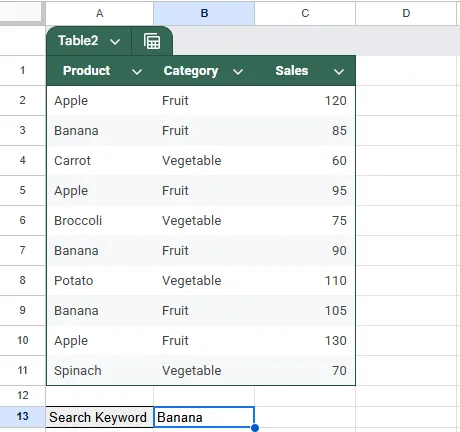Select row 2 header
Image resolution: width=460 pixels, height=432 pixels.
coord(22,100)
